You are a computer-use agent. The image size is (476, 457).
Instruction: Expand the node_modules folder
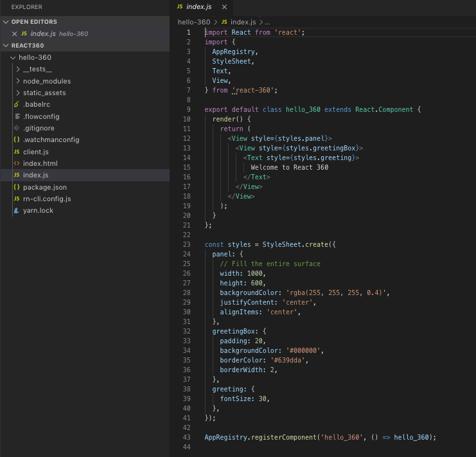(x=18, y=81)
